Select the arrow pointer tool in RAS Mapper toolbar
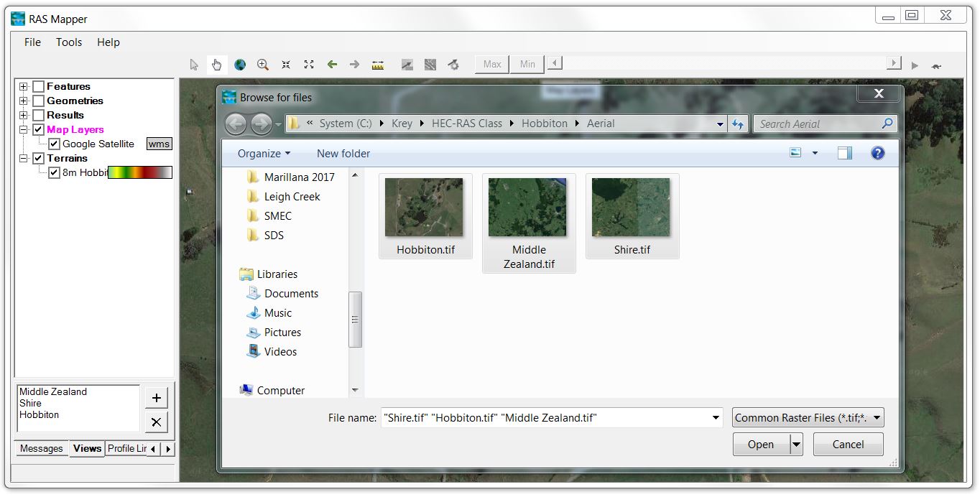Image resolution: width=980 pixels, height=497 pixels. click(194, 65)
